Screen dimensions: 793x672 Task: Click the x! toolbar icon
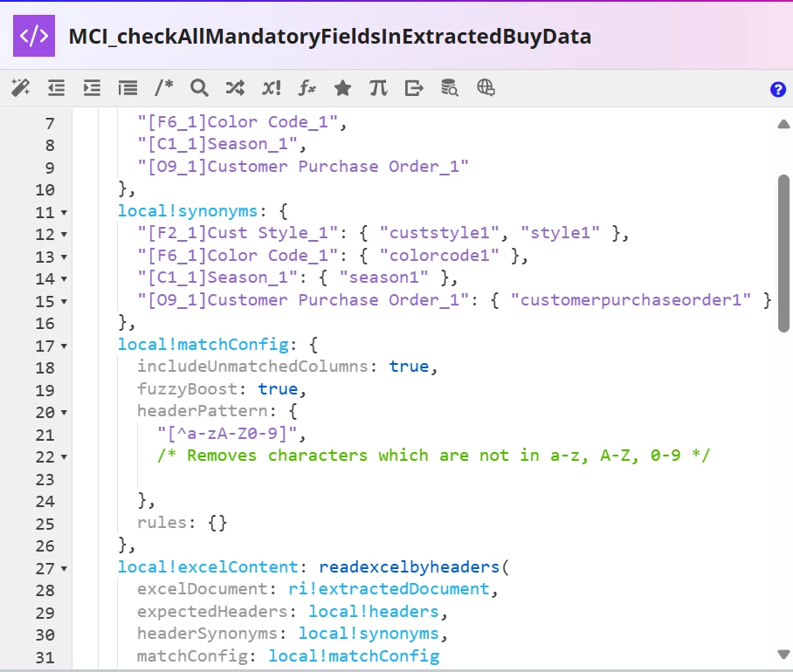click(271, 88)
